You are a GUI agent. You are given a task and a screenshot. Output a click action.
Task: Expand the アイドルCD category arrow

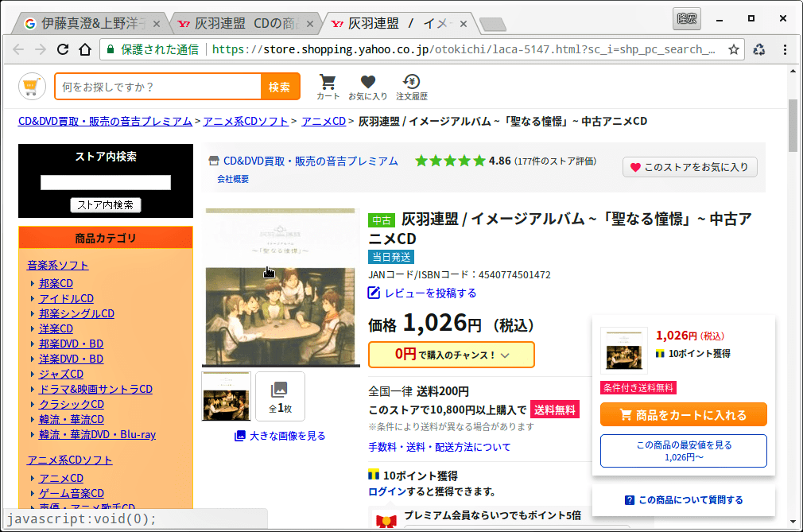tap(33, 298)
